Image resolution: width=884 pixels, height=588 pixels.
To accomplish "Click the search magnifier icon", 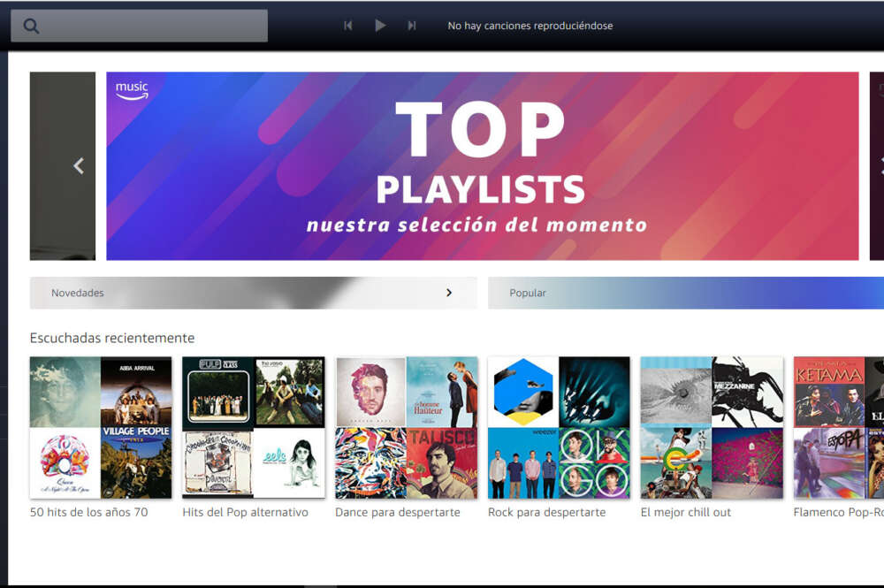I will pos(31,26).
